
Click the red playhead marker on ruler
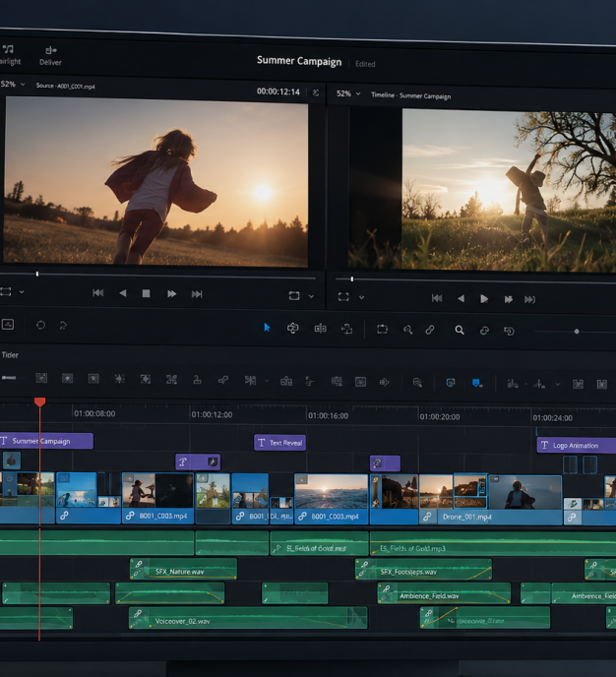tap(39, 401)
